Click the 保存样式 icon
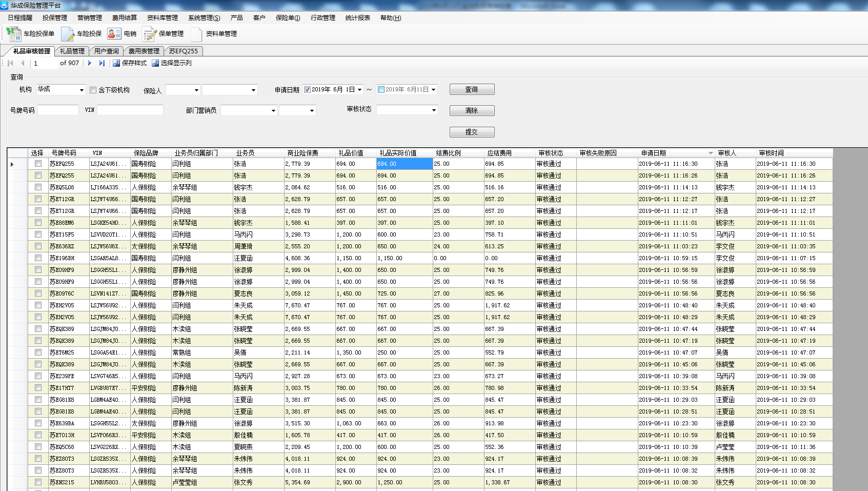The width and height of the screenshot is (868, 491). point(116,63)
